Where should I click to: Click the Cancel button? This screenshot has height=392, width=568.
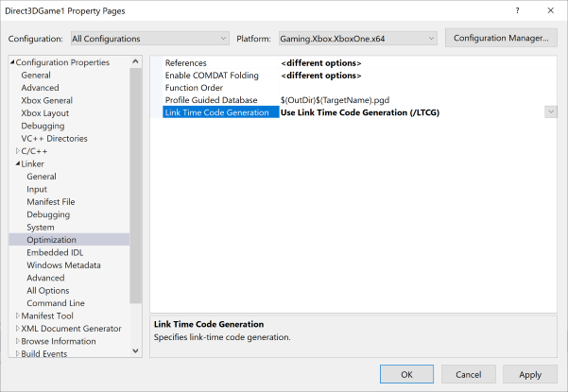[469, 374]
